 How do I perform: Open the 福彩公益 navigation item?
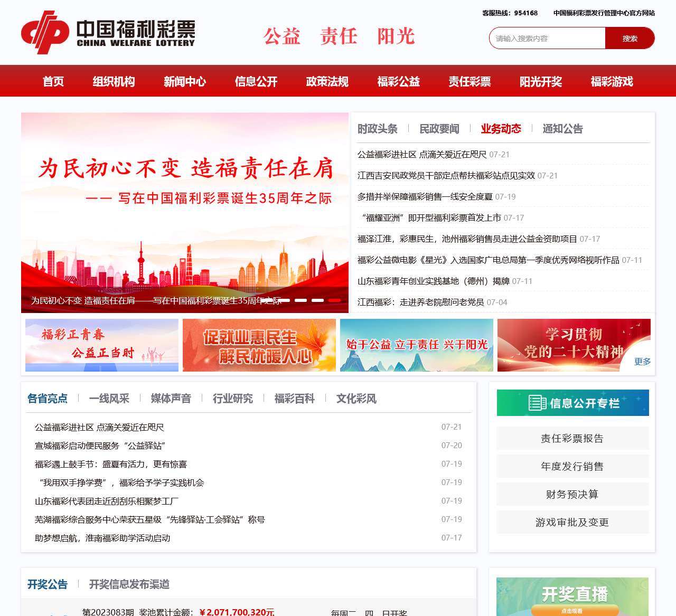point(399,81)
